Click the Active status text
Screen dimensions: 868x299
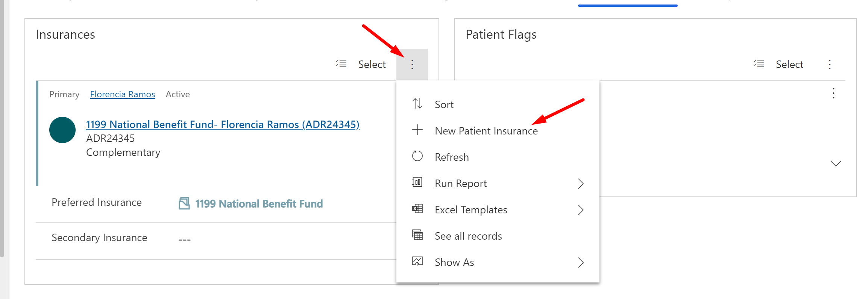(178, 94)
